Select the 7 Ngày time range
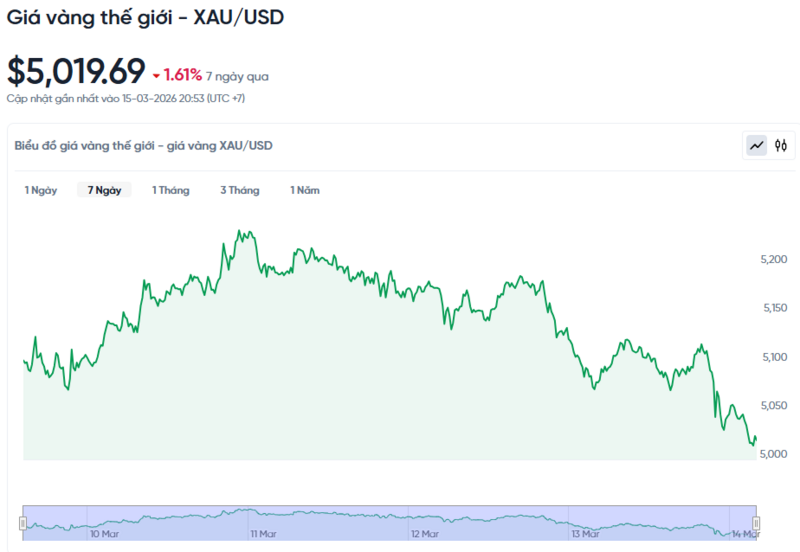Screen dimensions: 800x552 104,190
